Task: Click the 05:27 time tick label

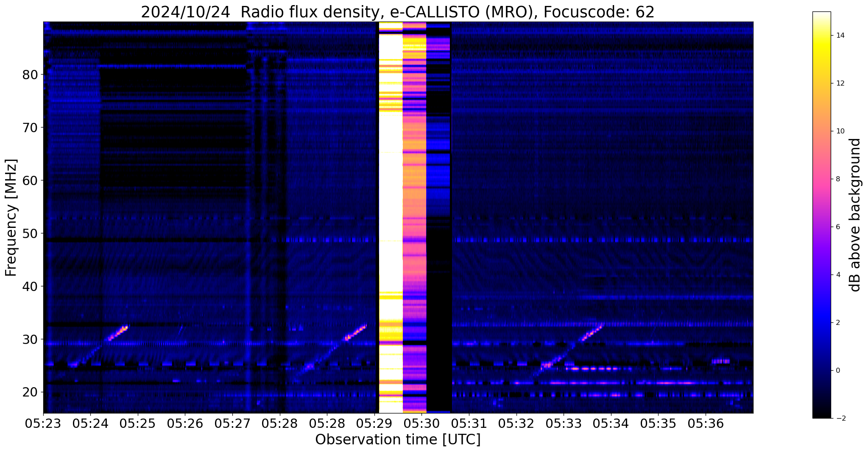Action: [232, 424]
